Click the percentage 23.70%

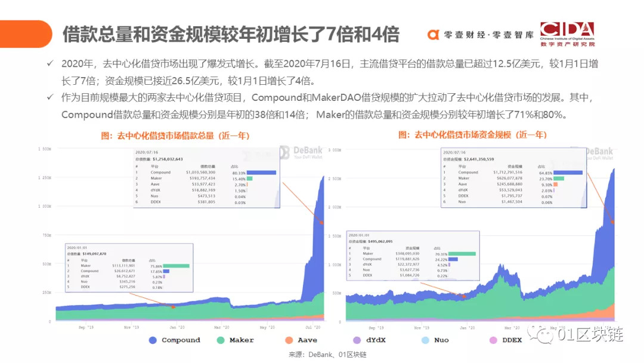click(x=546, y=179)
